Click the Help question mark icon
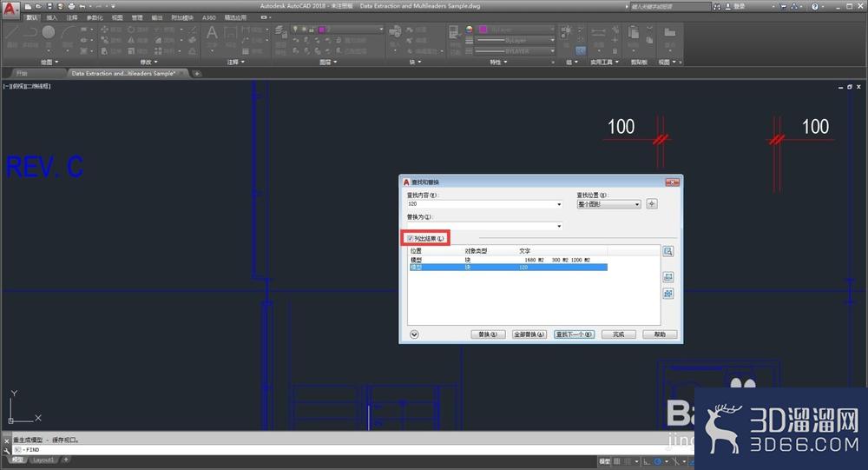The width and height of the screenshot is (868, 470). pyautogui.click(x=815, y=7)
